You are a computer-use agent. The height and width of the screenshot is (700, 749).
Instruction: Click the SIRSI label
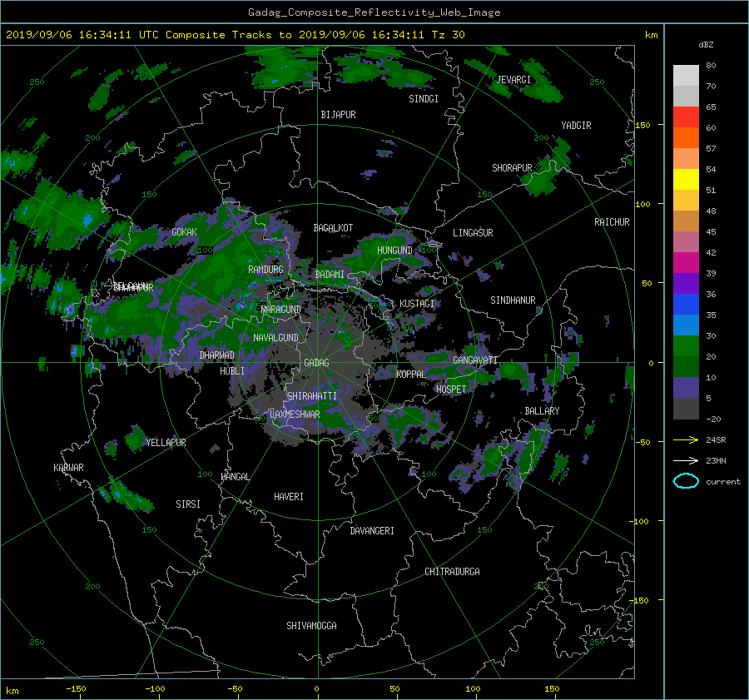[188, 504]
